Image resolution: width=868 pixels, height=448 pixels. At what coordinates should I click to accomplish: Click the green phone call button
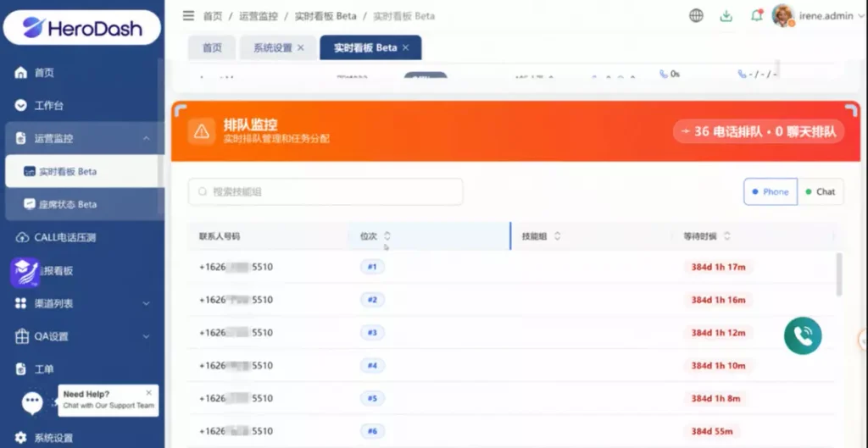[x=803, y=335]
